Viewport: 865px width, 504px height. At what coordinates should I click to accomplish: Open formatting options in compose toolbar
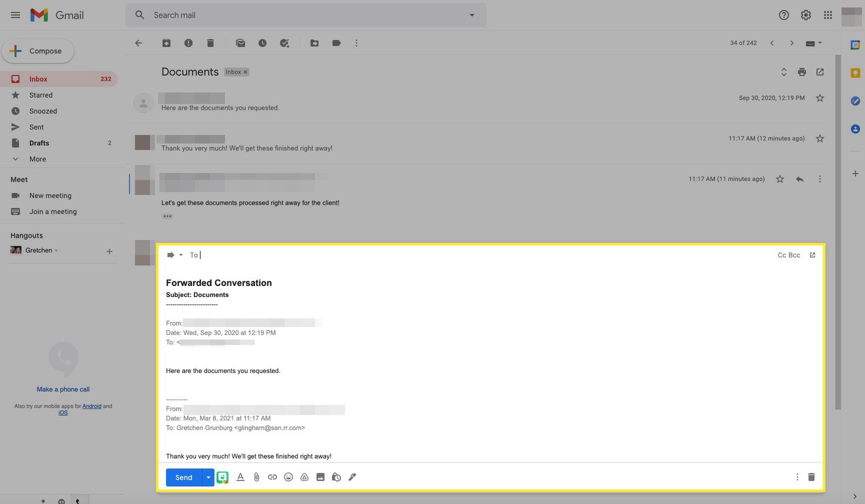click(240, 477)
